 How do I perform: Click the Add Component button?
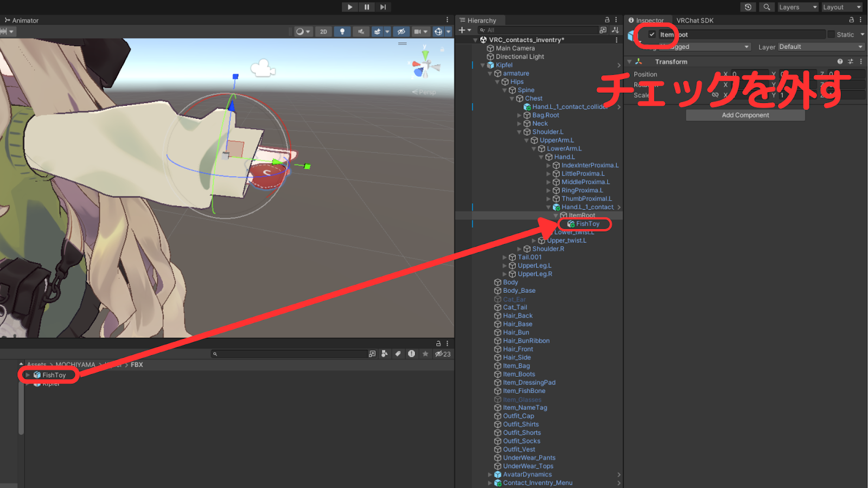(745, 115)
